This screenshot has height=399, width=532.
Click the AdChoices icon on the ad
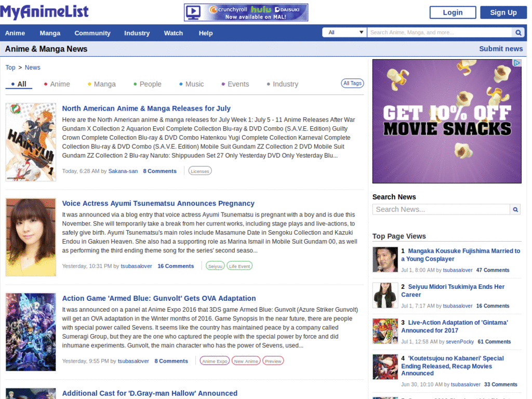pyautogui.click(x=517, y=63)
